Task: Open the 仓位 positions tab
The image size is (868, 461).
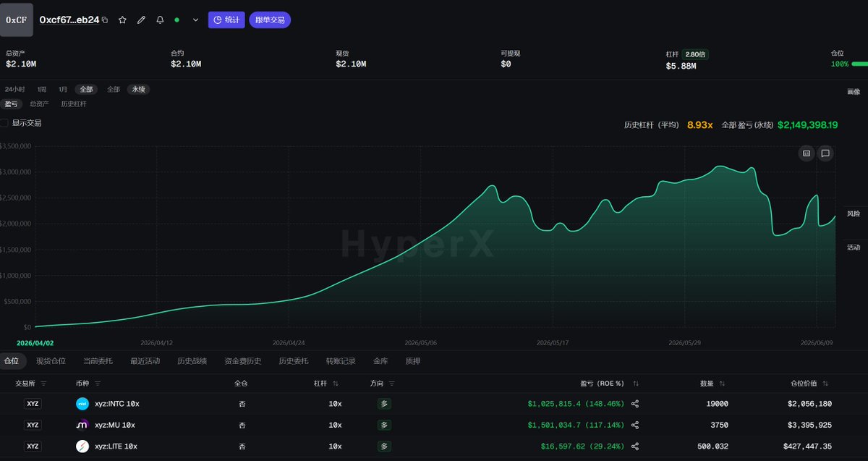Action: (x=11, y=360)
